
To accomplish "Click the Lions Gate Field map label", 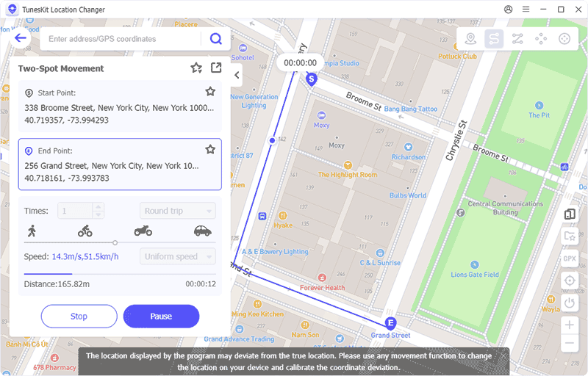I will (475, 275).
